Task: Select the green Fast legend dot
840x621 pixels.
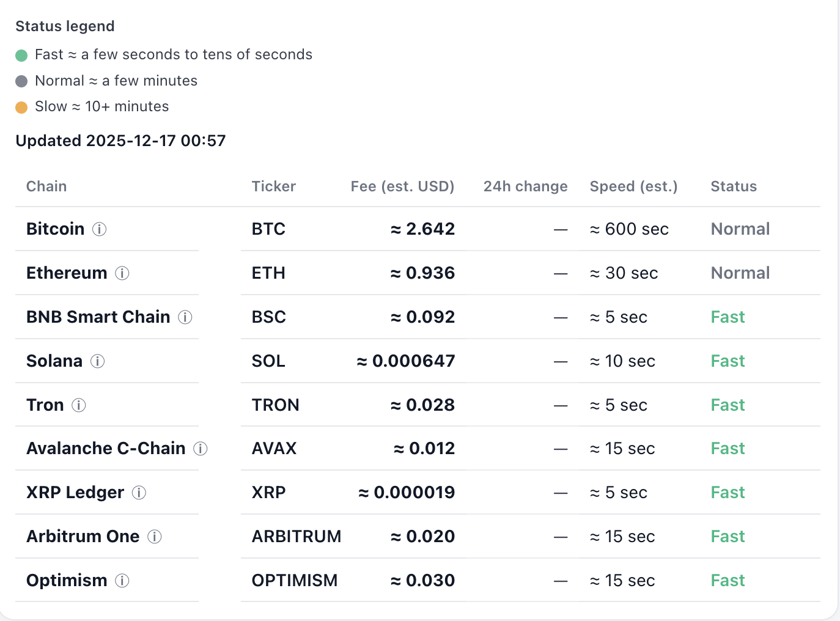Action: coord(22,55)
